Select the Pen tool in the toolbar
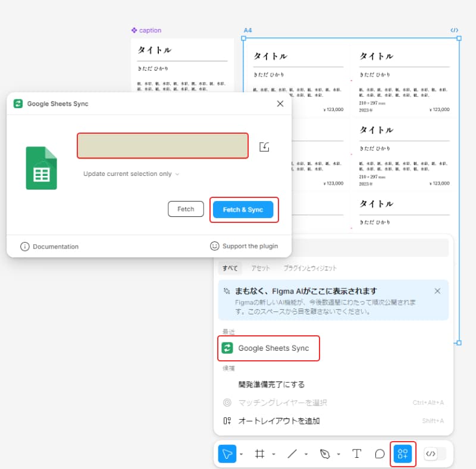 [x=325, y=454]
